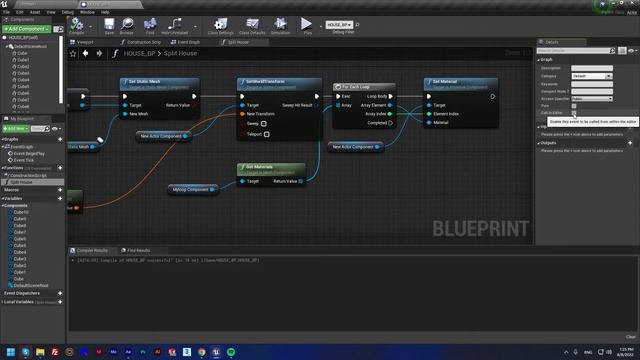640x360 pixels.
Task: Click the Keywords text field in Details
Action: coord(592,84)
